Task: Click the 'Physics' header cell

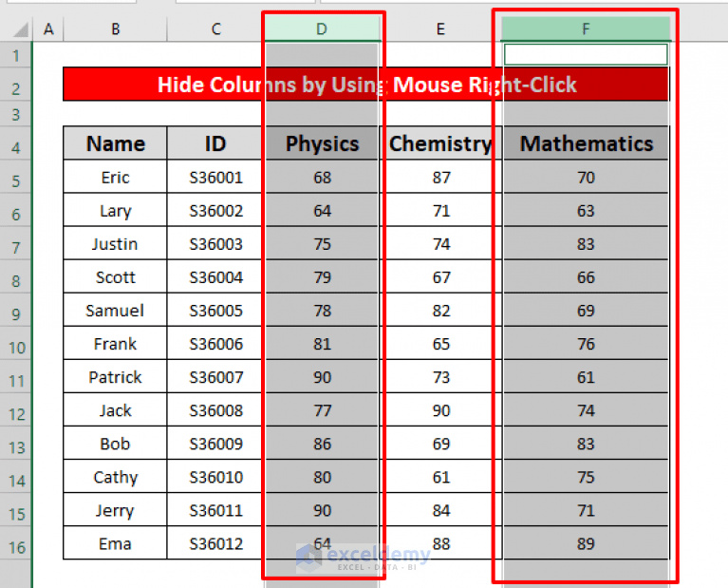Action: tap(322, 143)
